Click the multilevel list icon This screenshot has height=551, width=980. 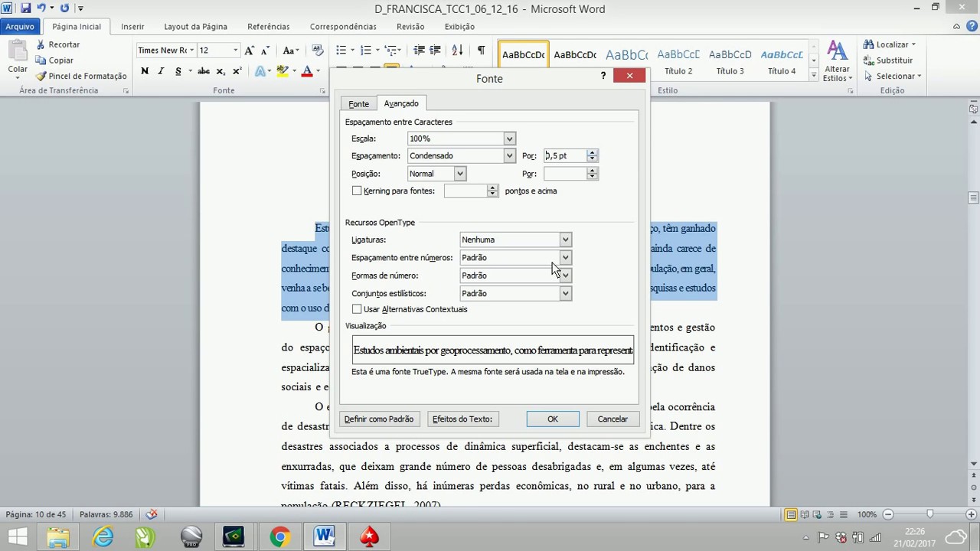390,51
